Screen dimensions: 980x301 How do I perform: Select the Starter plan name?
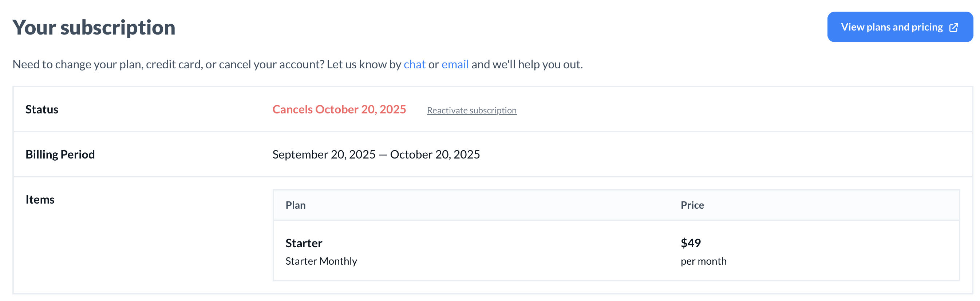pos(304,243)
